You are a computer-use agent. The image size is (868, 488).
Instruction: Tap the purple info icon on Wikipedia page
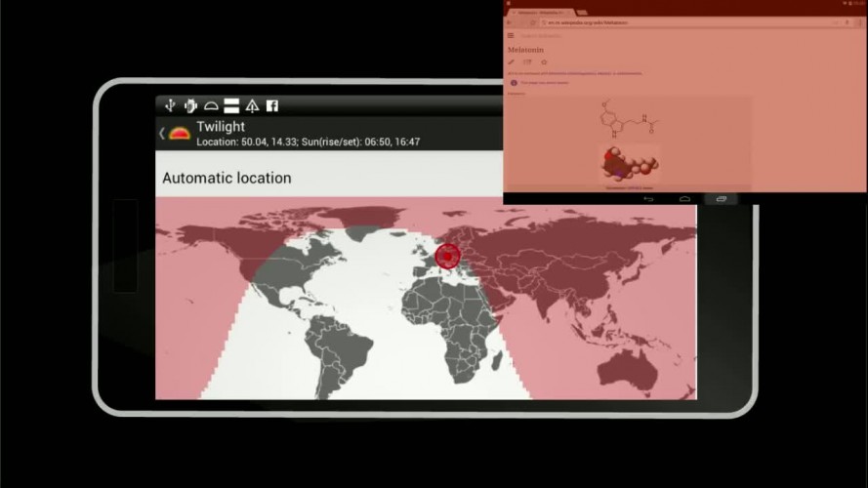point(514,83)
